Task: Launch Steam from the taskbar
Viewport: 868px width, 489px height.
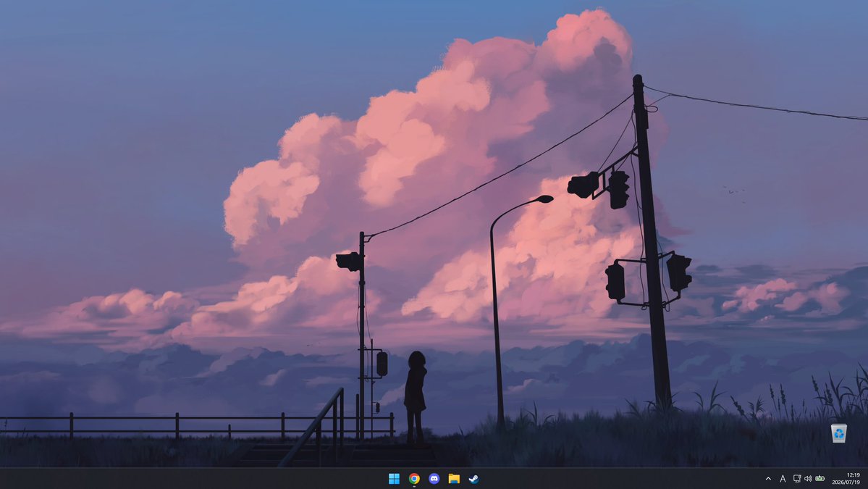Action: coord(474,478)
